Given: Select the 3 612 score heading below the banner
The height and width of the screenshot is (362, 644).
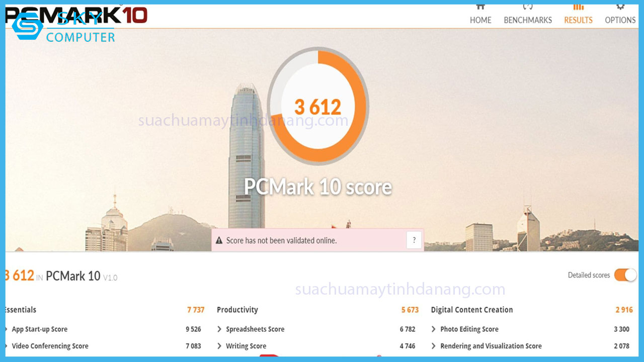Looking at the screenshot, I should 18,275.
